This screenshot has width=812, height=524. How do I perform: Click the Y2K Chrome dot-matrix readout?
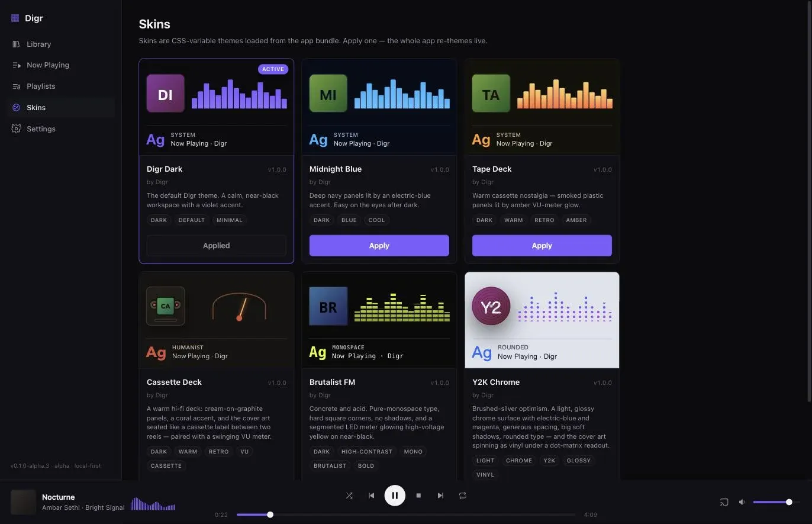[565, 306]
